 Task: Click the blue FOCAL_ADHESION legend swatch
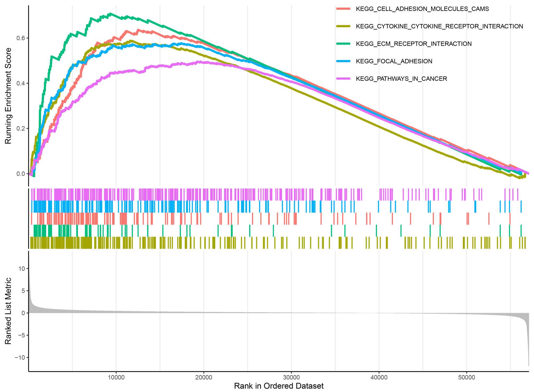[343, 61]
